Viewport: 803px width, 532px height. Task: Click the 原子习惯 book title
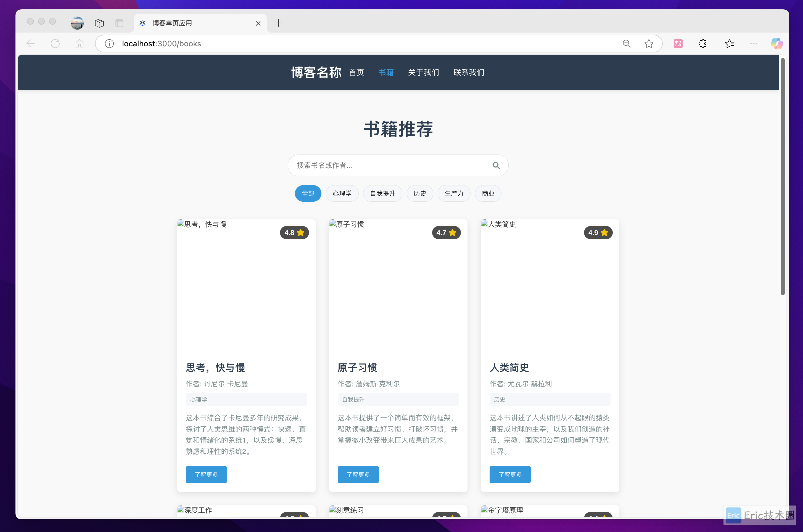tap(357, 368)
